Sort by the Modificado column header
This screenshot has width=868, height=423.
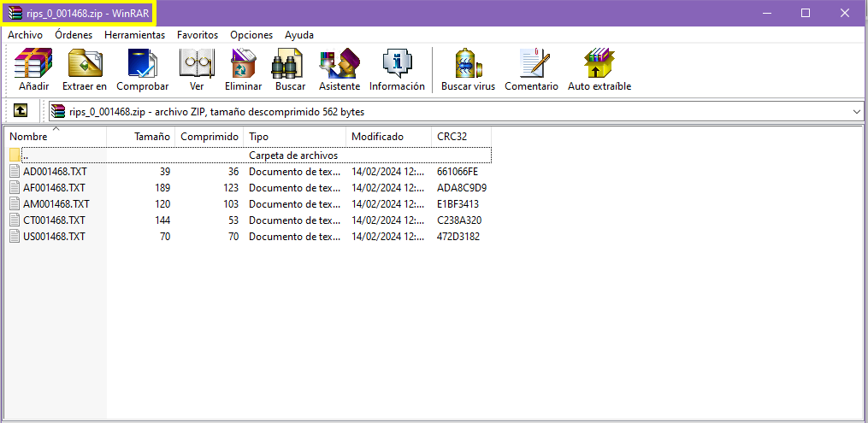pos(388,137)
